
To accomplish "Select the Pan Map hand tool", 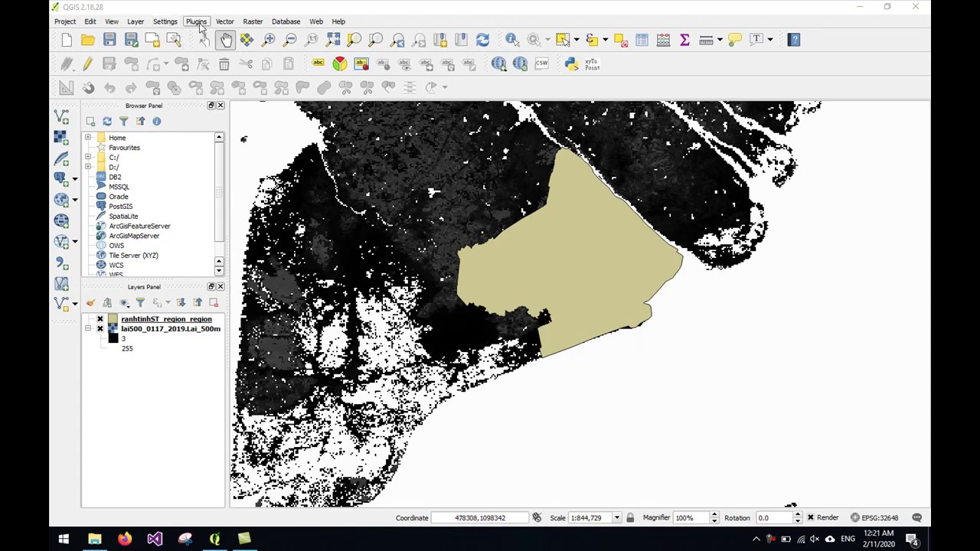I will (225, 40).
